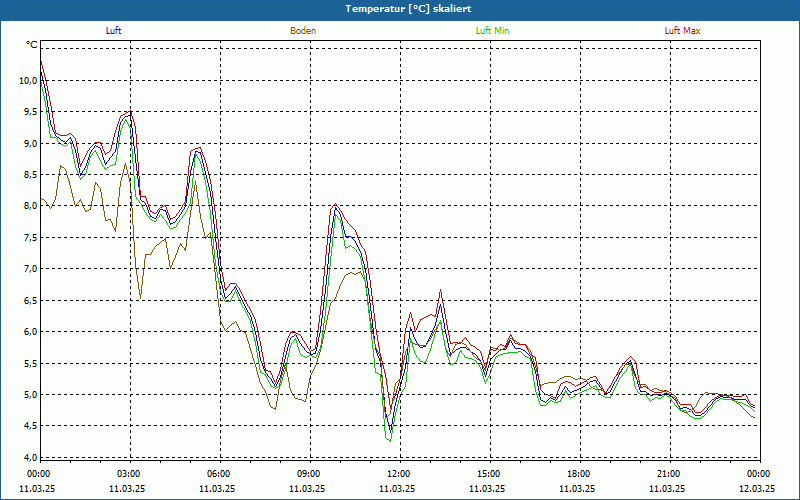
Task: Click the '9,5' y-axis value
Action: pyautogui.click(x=31, y=112)
